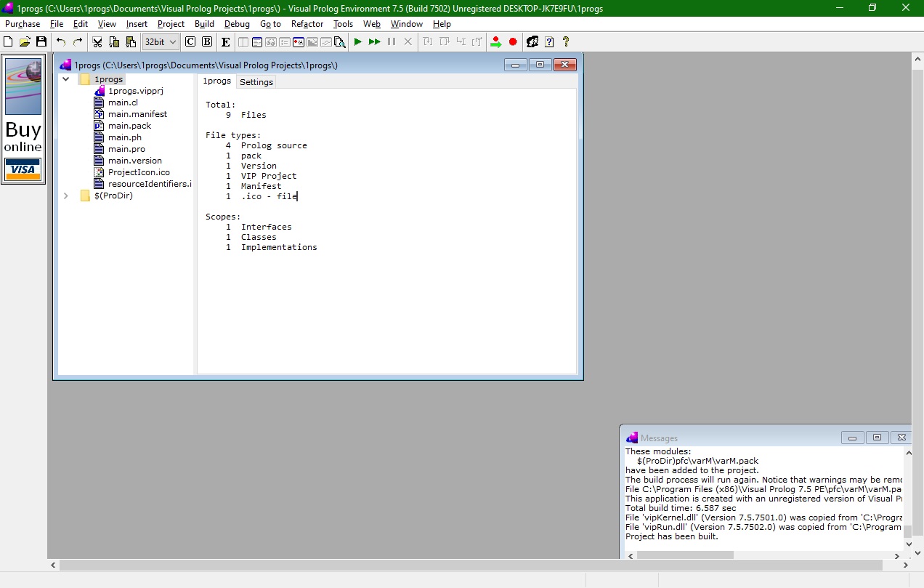The width and height of the screenshot is (924, 588).
Task: Open the Insert menu
Action: pos(137,24)
